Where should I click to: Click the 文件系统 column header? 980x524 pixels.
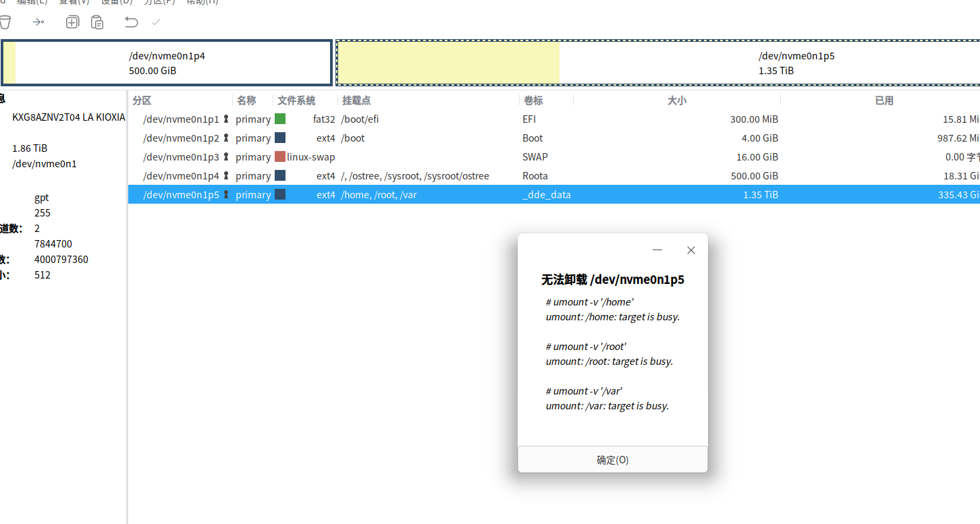click(x=296, y=100)
